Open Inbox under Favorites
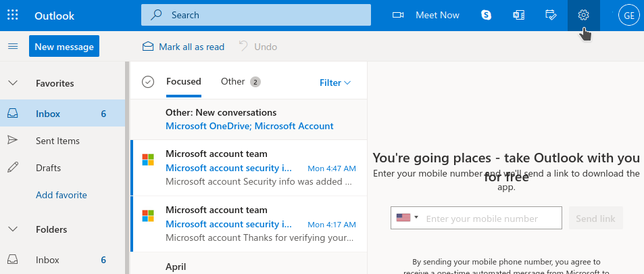Image resolution: width=644 pixels, height=274 pixels. 62,113
